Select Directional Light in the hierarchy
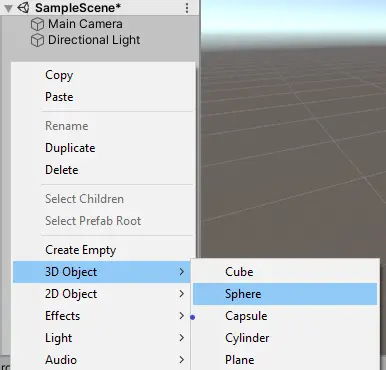The image size is (386, 370). click(x=94, y=40)
